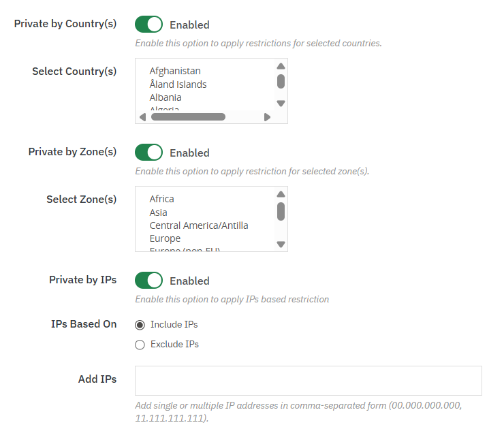Click zone list scroll up arrow
504x442 pixels.
(x=281, y=194)
